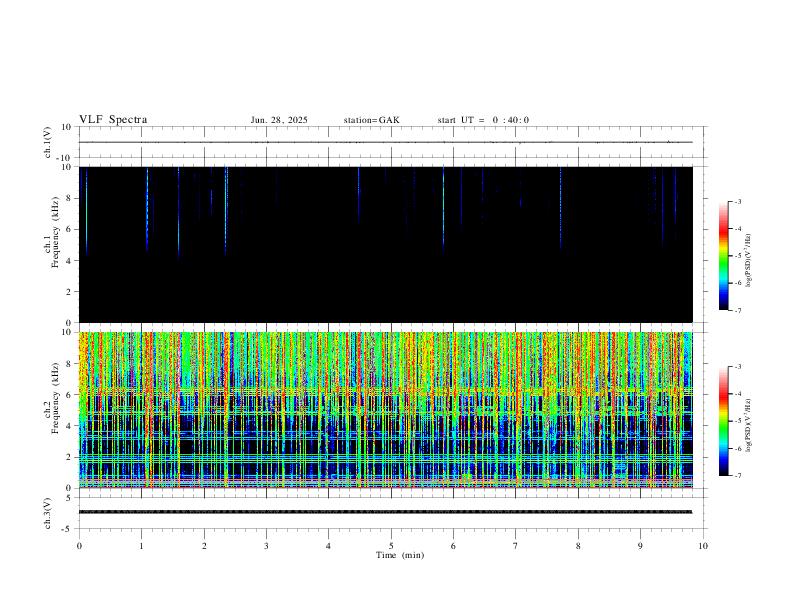Image resolution: width=792 pixels, height=612 pixels.
Task: Click time-axis tick label '7'
Action: [516, 546]
